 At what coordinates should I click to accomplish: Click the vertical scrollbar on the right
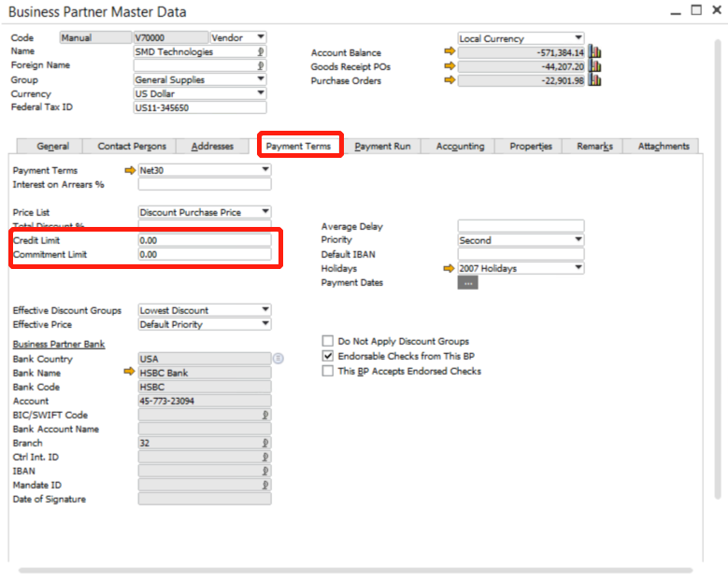(718, 269)
